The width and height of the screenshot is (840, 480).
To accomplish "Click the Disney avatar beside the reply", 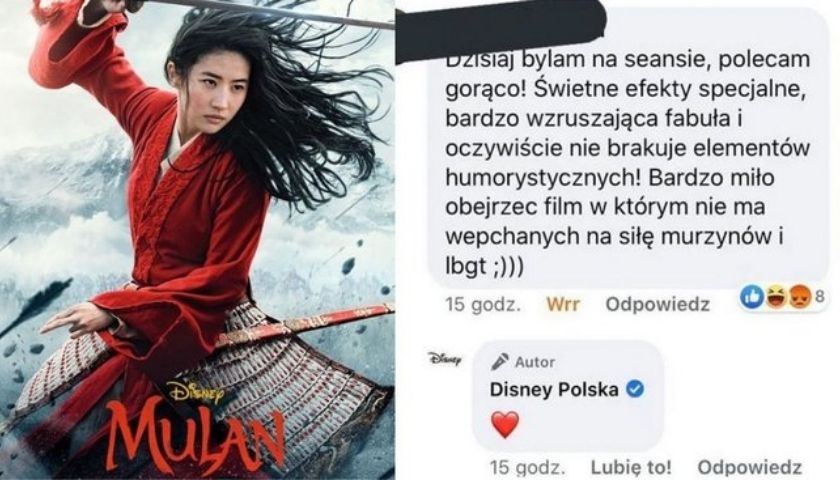I will [445, 358].
